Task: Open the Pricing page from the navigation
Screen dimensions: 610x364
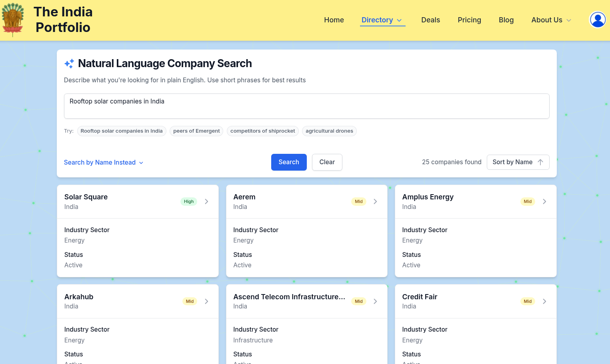Action: coord(469,20)
